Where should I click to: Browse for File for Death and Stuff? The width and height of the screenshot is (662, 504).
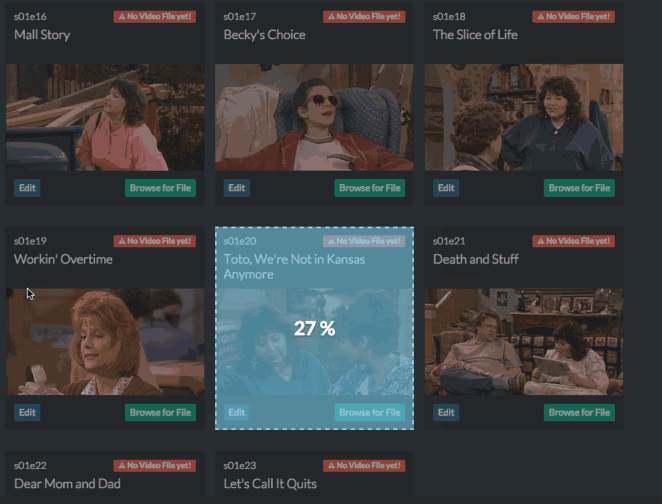(579, 412)
